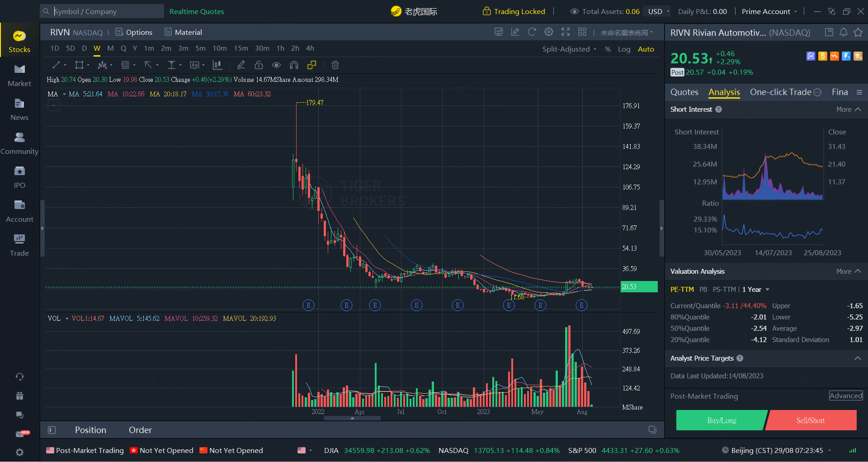Open the Options link for RIVN
Screen dimensions: 868x462
coord(134,32)
